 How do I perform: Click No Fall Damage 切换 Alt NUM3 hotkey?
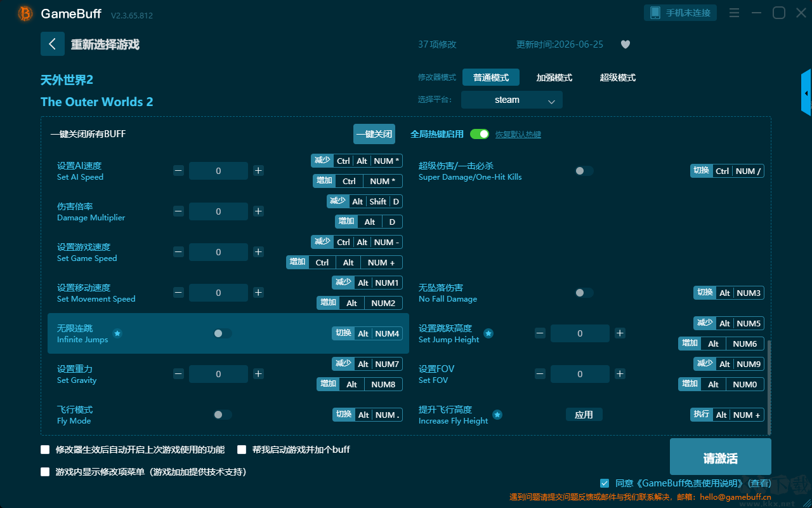729,293
